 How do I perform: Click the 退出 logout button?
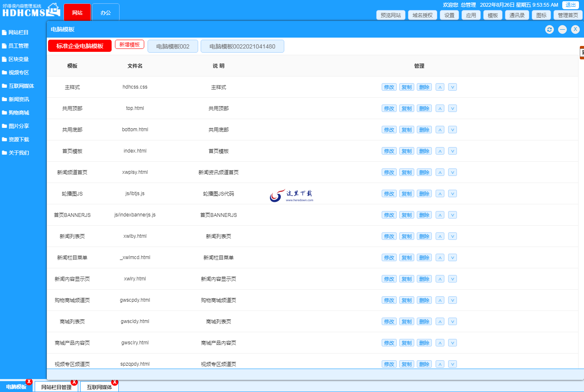tap(570, 5)
